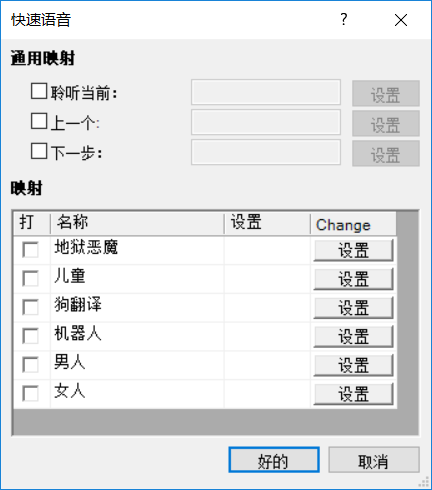Viewport: 432px width, 490px height.
Task: Open 设置 for the 狗翻译 voice
Action: (x=353, y=308)
